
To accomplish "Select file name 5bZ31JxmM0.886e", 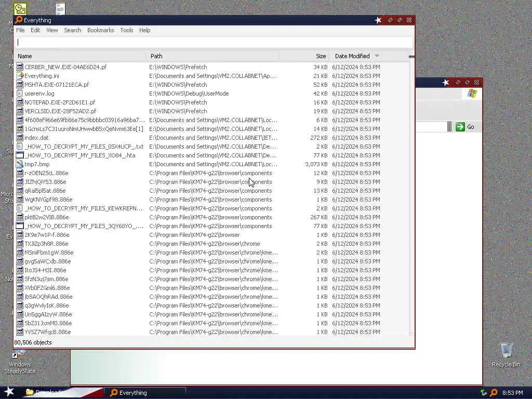I will click(x=48, y=323).
